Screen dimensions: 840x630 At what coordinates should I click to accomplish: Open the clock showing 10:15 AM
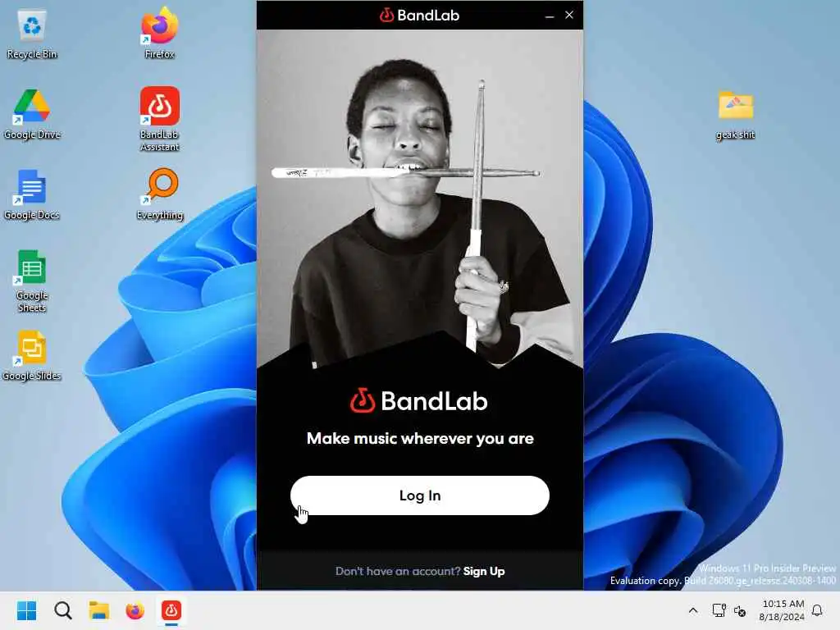pos(782,610)
